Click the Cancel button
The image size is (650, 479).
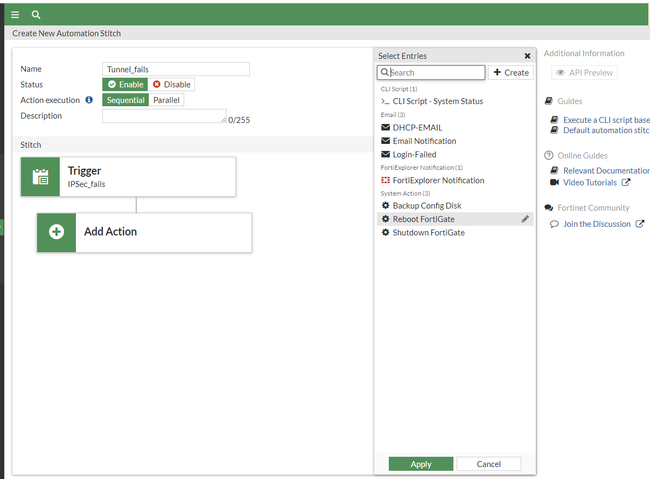coord(489,464)
